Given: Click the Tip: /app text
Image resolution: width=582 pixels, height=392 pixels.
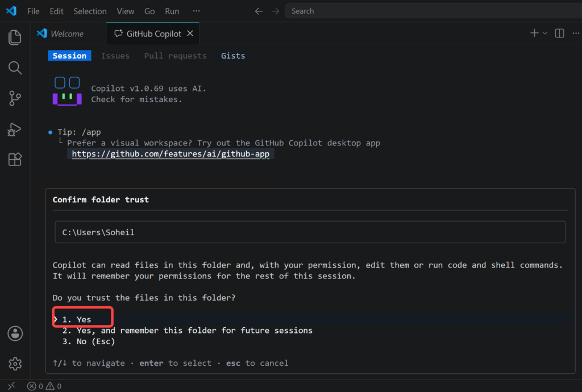Looking at the screenshot, I should [79, 132].
